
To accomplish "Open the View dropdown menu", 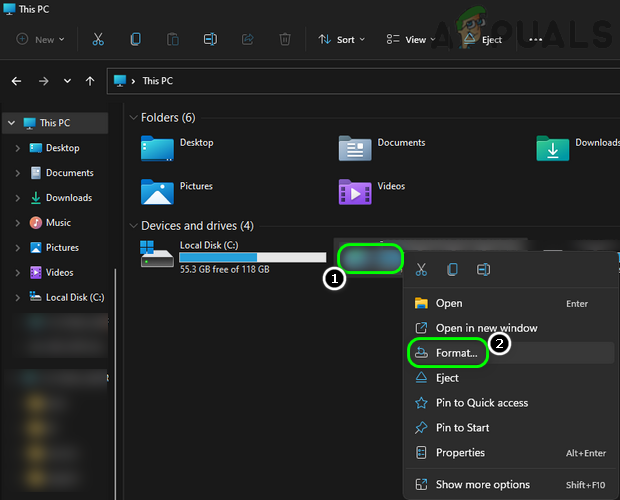I will click(x=410, y=40).
